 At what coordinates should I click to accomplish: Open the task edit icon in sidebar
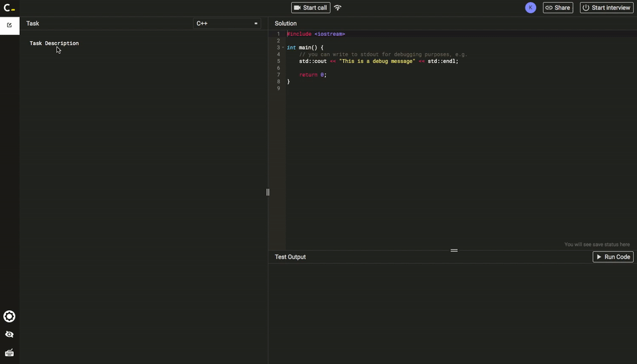tap(9, 25)
